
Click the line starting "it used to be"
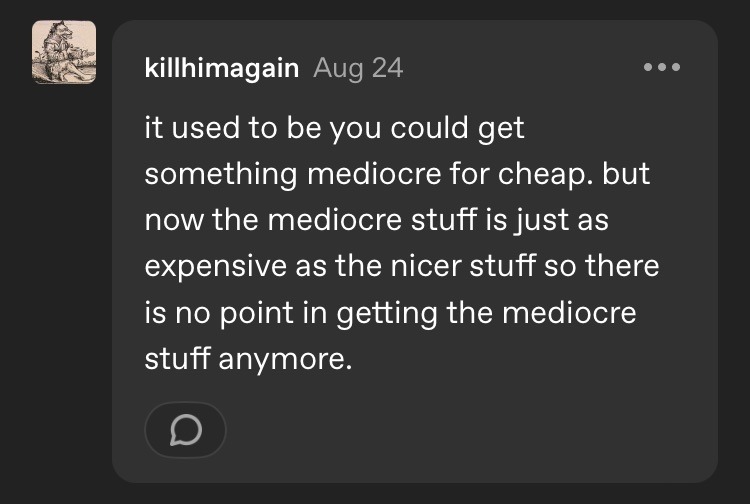(x=334, y=128)
